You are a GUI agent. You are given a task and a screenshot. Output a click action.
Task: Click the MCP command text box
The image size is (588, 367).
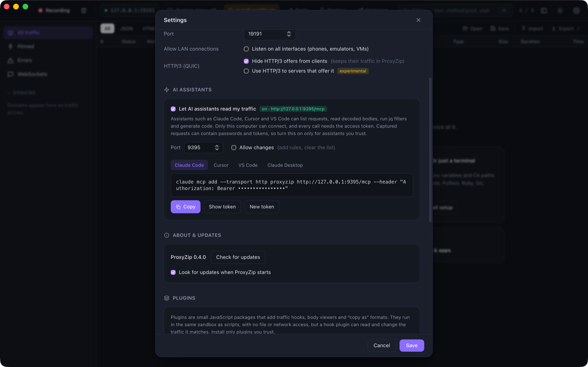(x=292, y=185)
